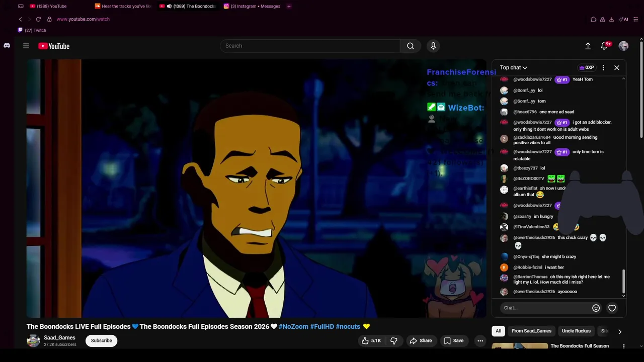644x362 pixels.
Task: View site security lock info
Action: (49, 19)
